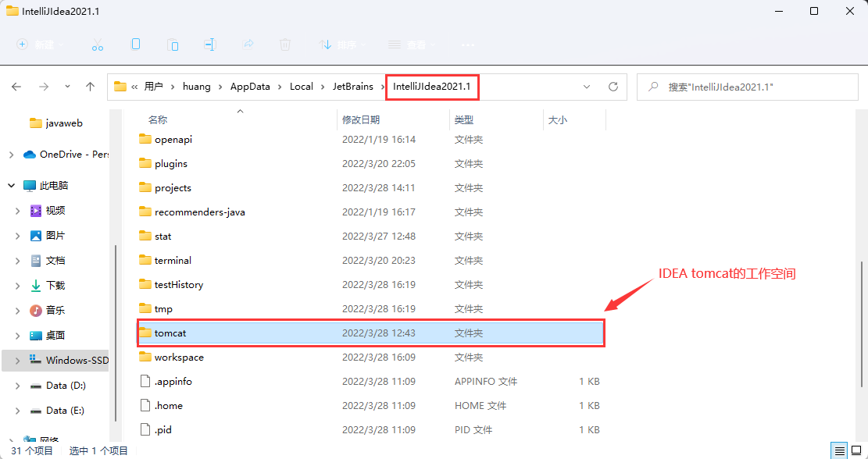The image size is (868, 459).
Task: Collapse the 此电脑 tree node
Action: pyautogui.click(x=12, y=186)
